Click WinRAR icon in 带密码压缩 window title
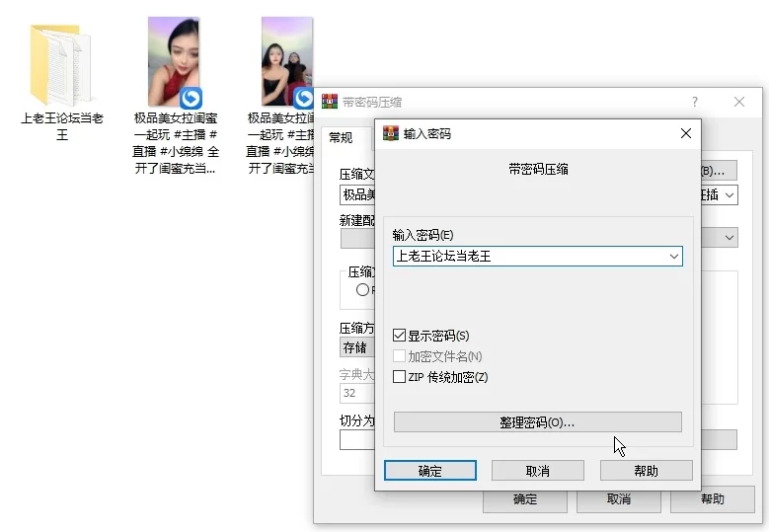This screenshot has height=532, width=769. tap(330, 102)
